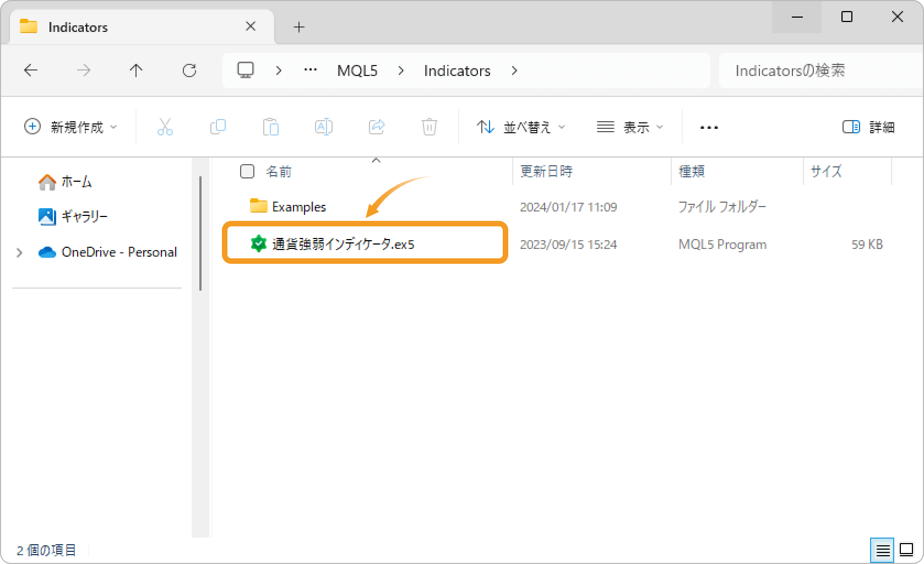Screen dimensions: 924x564
Task: Open the 表示 view dropdown
Action: pos(630,127)
